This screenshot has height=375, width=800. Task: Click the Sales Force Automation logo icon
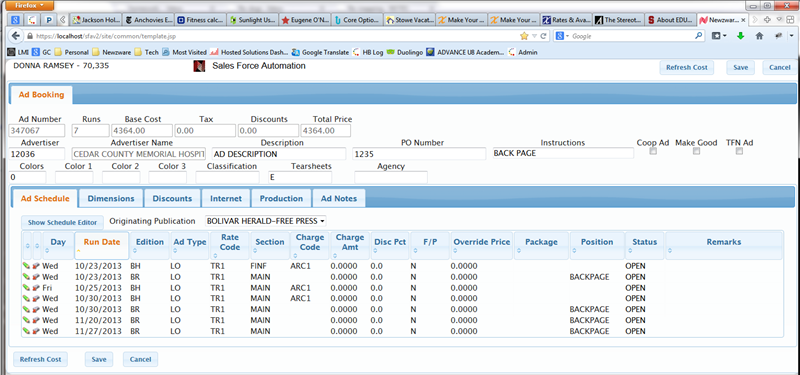point(199,66)
